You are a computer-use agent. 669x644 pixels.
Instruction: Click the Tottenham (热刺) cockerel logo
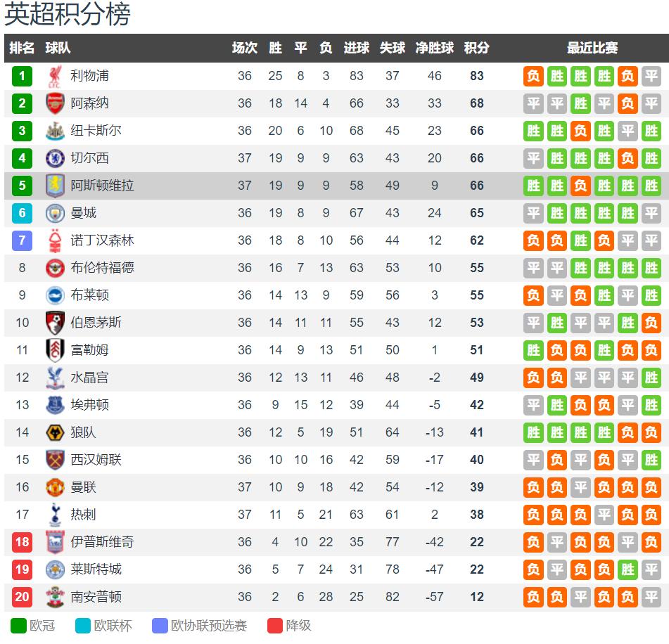point(55,515)
